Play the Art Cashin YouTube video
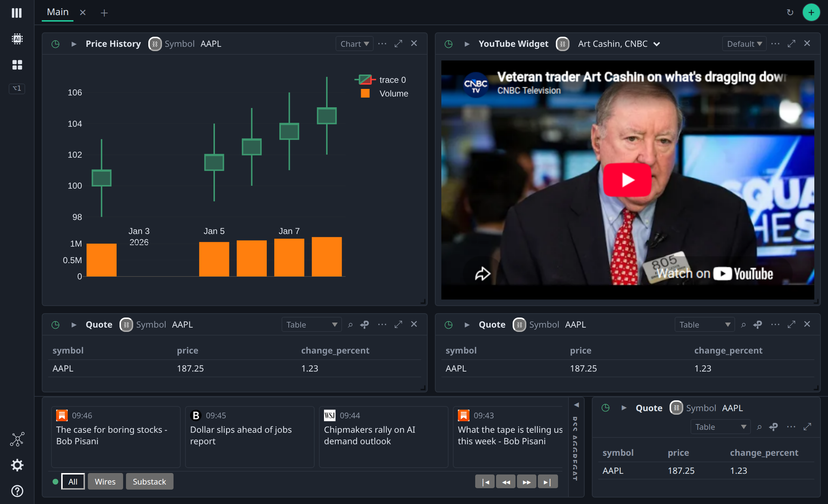 pos(627,180)
